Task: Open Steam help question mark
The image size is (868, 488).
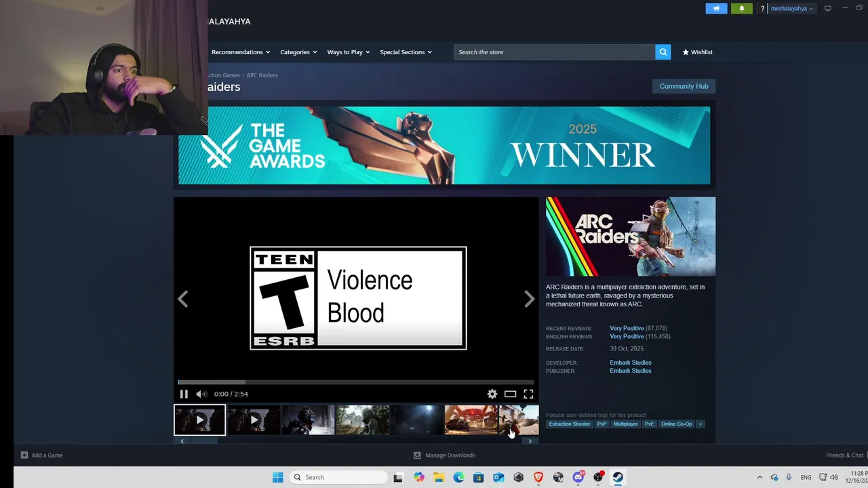Action: click(762, 9)
